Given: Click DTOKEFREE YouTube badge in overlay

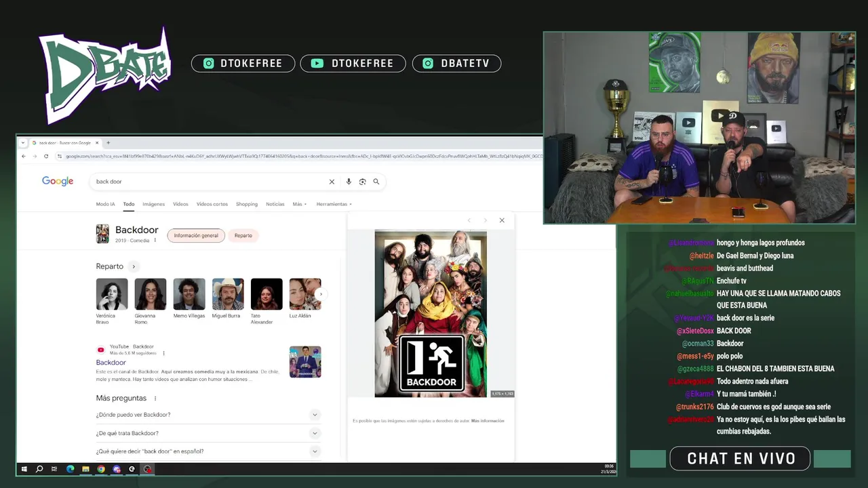Looking at the screenshot, I should click(x=353, y=64).
